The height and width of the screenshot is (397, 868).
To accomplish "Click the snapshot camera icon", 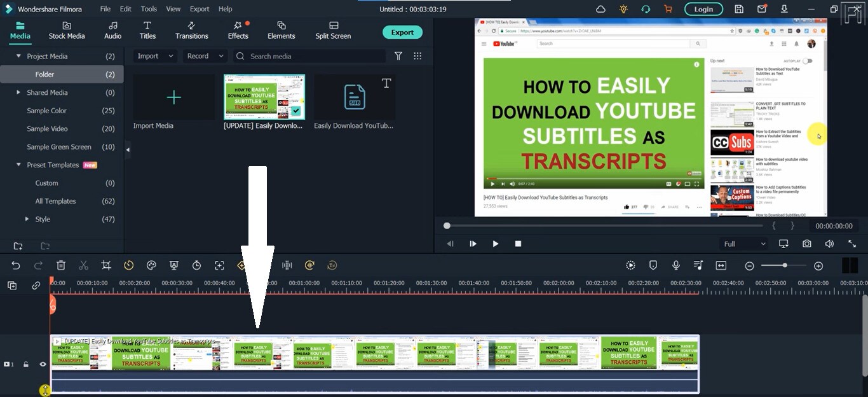I will (x=806, y=244).
